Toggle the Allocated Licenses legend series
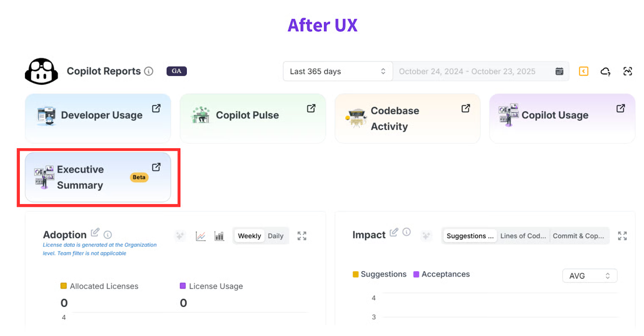Screen dimensions: 644x336 pyautogui.click(x=100, y=286)
